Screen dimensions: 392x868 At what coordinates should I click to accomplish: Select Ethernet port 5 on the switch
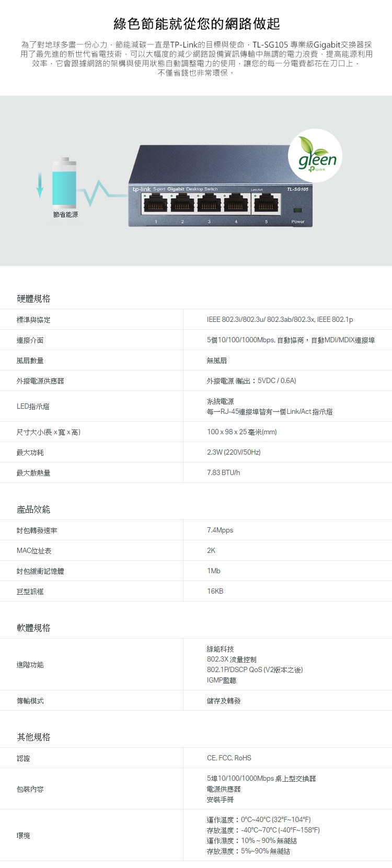(x=267, y=204)
